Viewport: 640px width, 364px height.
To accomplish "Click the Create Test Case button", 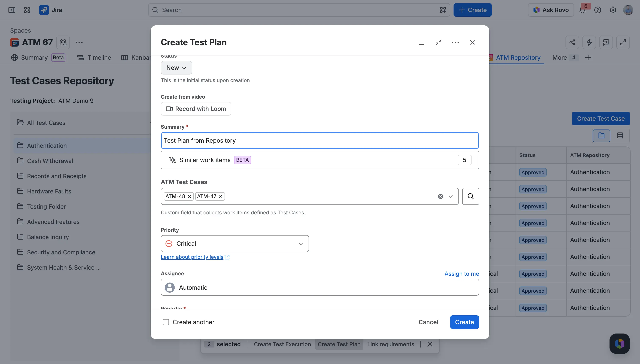I will 601,119.
